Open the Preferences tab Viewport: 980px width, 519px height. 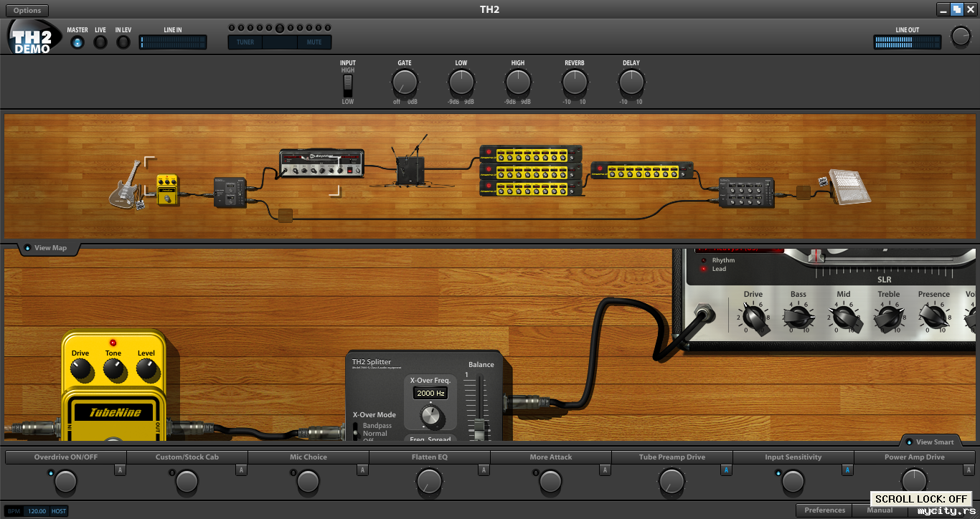point(824,510)
